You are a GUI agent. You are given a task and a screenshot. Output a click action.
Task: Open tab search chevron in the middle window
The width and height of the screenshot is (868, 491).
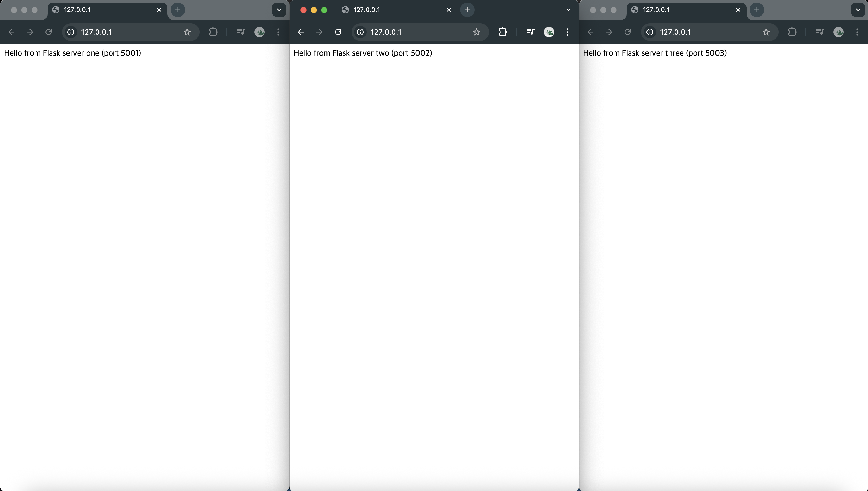coord(568,10)
